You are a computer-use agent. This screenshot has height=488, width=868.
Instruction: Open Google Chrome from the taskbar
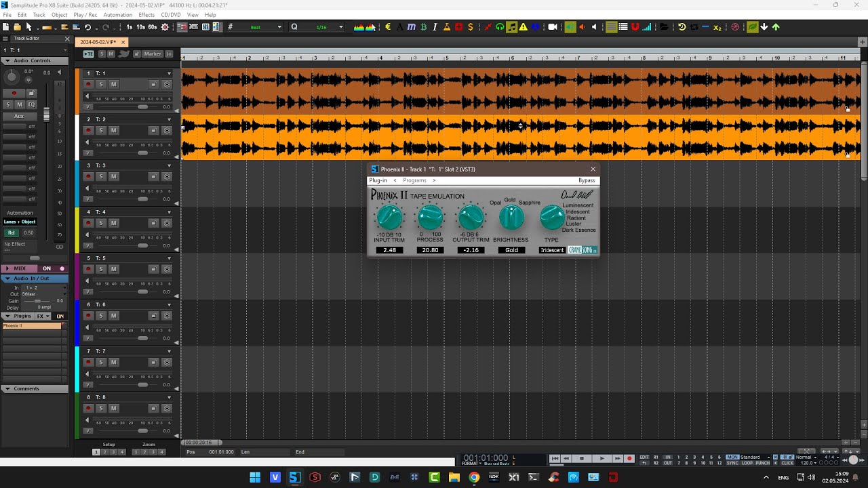point(474,477)
